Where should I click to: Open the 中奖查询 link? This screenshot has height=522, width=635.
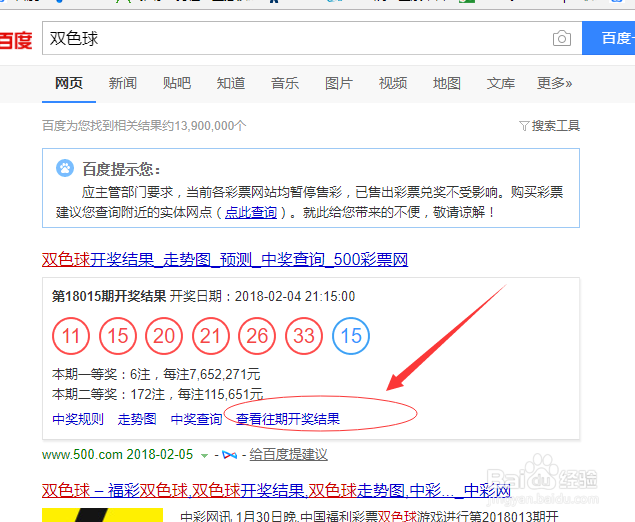tap(196, 419)
